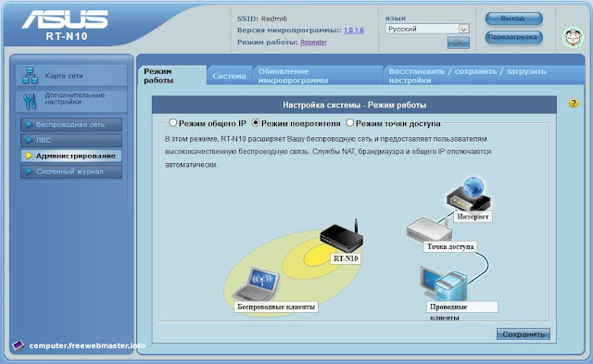This screenshot has width=593, height=364.
Task: Open Системный журнал menu item
Action: [x=71, y=171]
